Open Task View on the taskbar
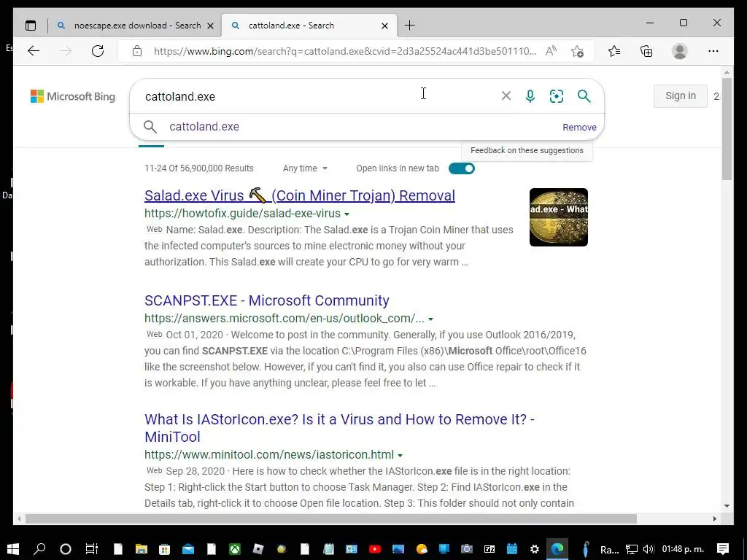 91,549
